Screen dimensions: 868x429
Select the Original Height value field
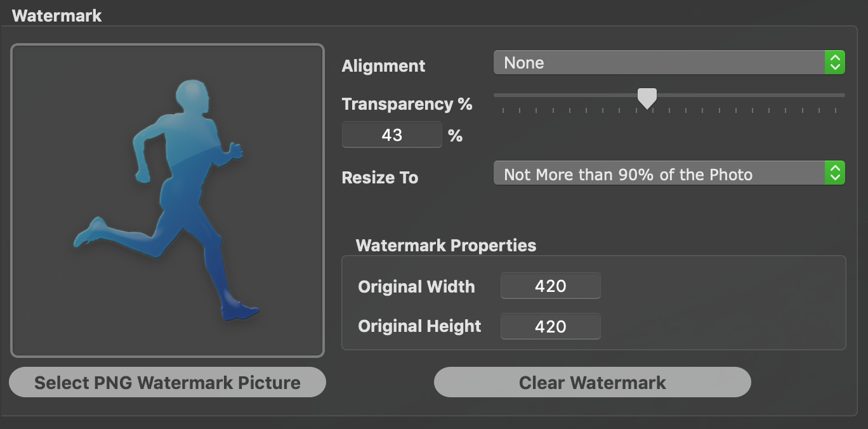[x=549, y=326]
